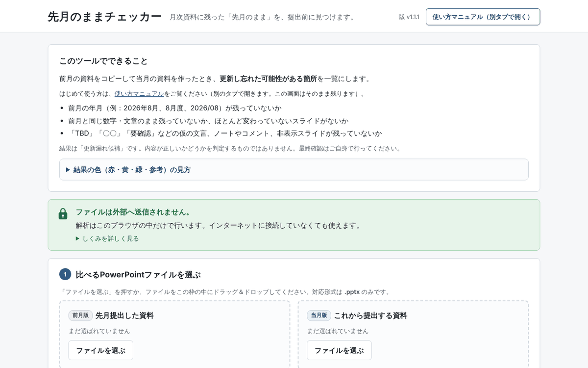Click the inline 使い方マニュアル link
The width and height of the screenshot is (588, 368).
139,94
